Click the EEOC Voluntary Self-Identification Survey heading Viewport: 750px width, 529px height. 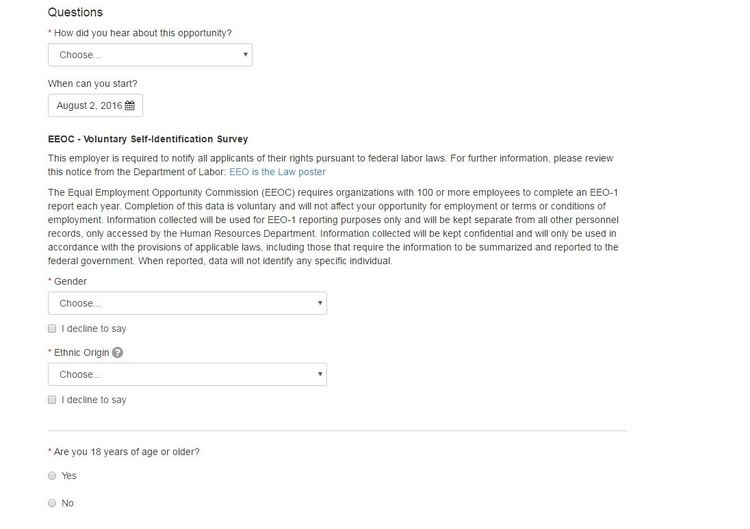(148, 139)
